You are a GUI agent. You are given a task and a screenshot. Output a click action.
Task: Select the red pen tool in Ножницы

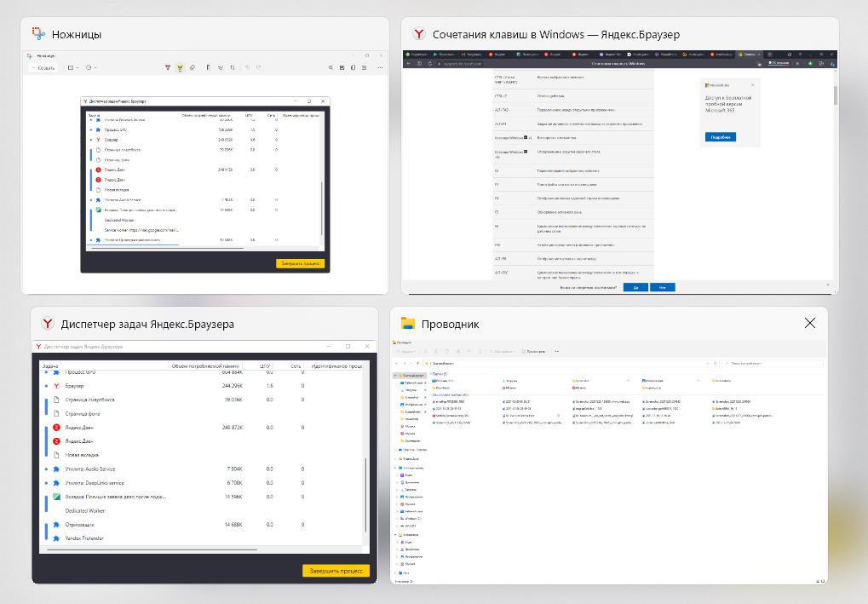point(168,67)
